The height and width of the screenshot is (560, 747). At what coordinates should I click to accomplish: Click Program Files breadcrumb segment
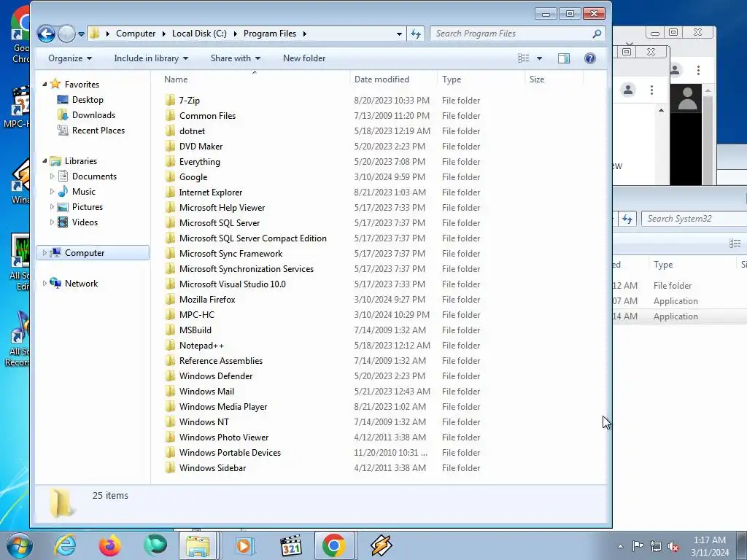pyautogui.click(x=270, y=34)
